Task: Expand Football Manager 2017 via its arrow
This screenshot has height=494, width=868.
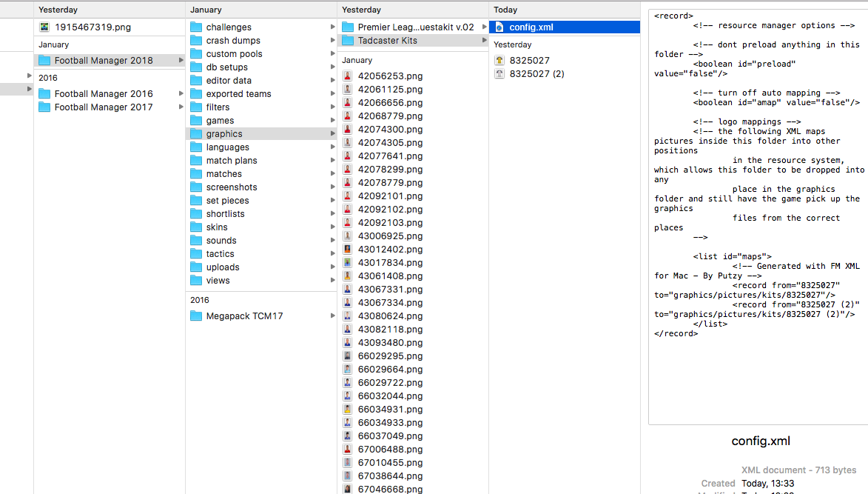Action: (x=181, y=107)
